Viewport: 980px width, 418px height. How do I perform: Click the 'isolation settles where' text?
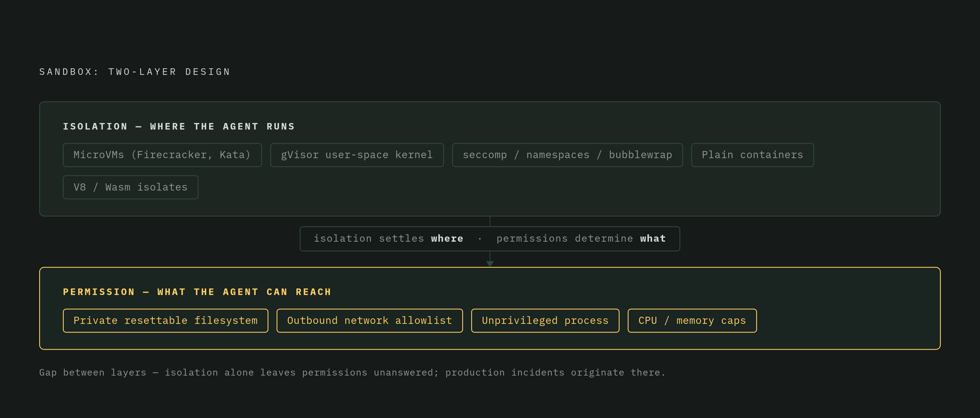click(x=388, y=238)
